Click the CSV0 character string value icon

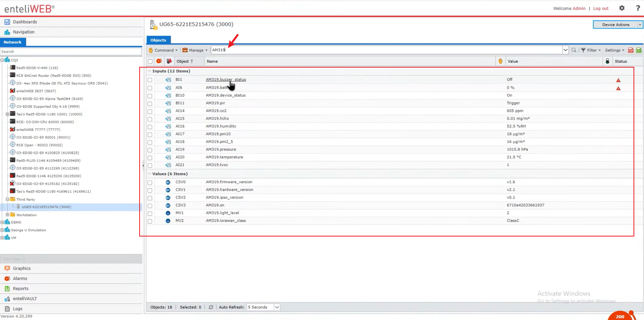[168, 182]
